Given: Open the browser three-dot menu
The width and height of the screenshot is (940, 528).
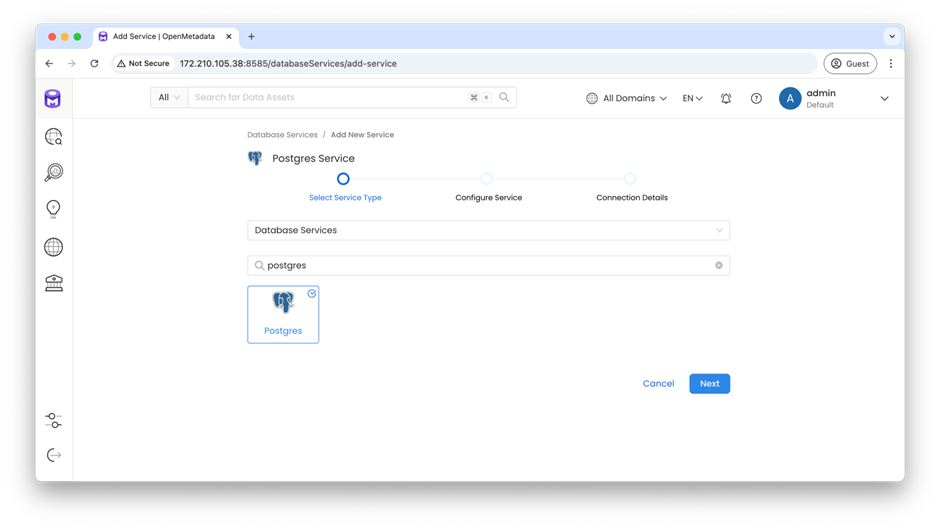Looking at the screenshot, I should coord(891,64).
